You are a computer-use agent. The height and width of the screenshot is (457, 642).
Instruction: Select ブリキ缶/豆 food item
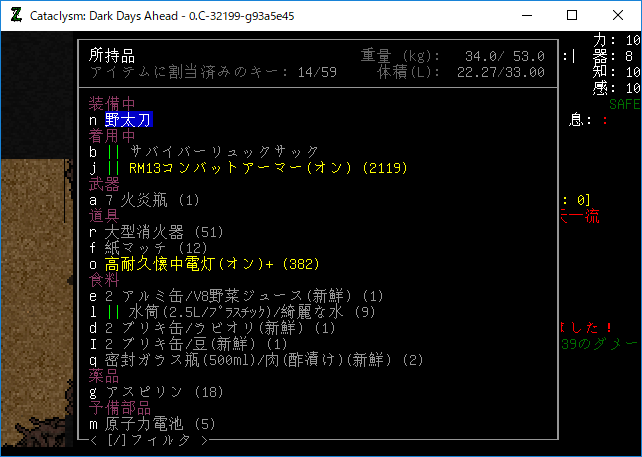[x=188, y=344]
